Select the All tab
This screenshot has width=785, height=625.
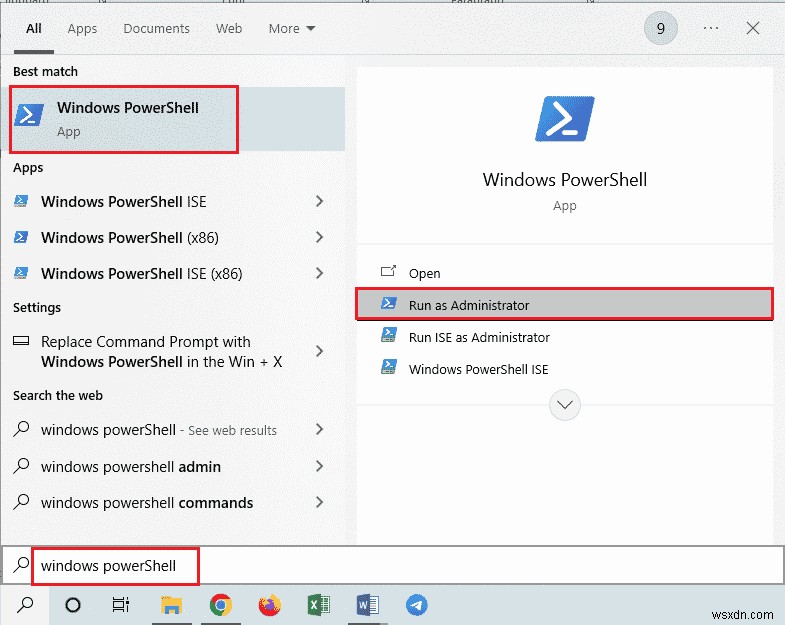click(34, 29)
